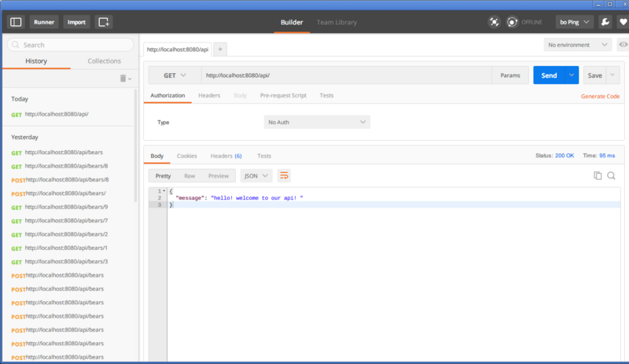Click the trash icon to clear history
The height and width of the screenshot is (364, 629).
pyautogui.click(x=123, y=79)
